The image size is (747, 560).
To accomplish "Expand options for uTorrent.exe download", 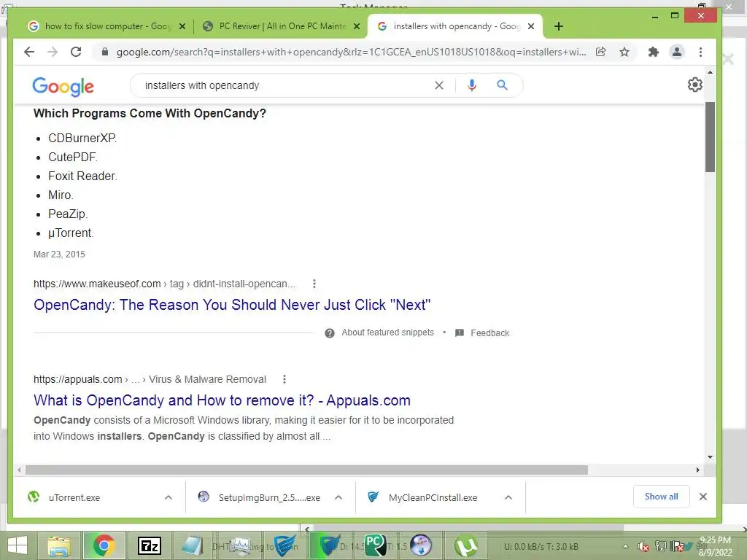I will [x=169, y=497].
